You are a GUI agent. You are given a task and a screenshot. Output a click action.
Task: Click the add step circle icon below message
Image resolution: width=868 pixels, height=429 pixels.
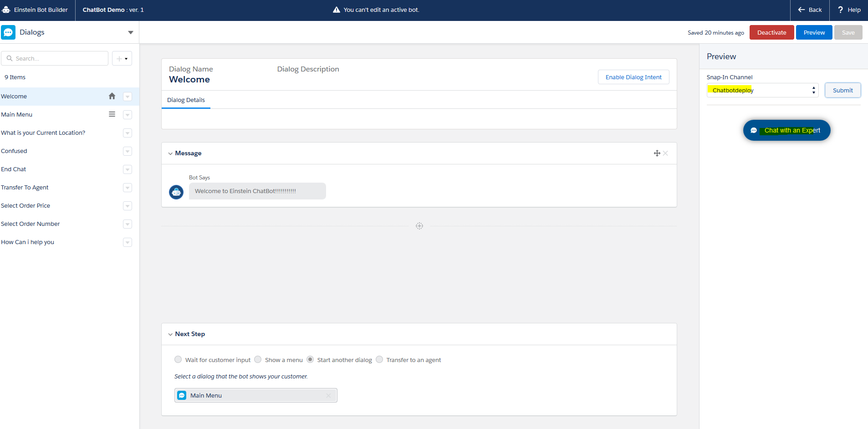pyautogui.click(x=419, y=226)
